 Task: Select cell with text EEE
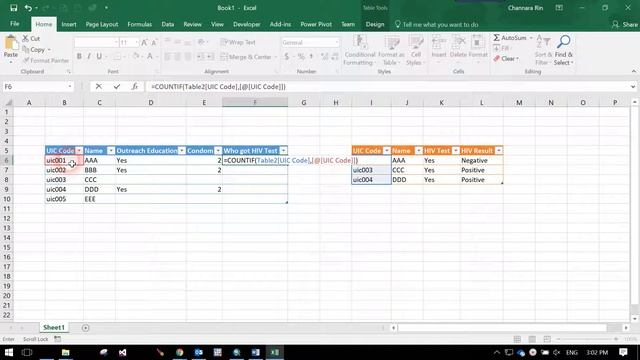(x=99, y=199)
